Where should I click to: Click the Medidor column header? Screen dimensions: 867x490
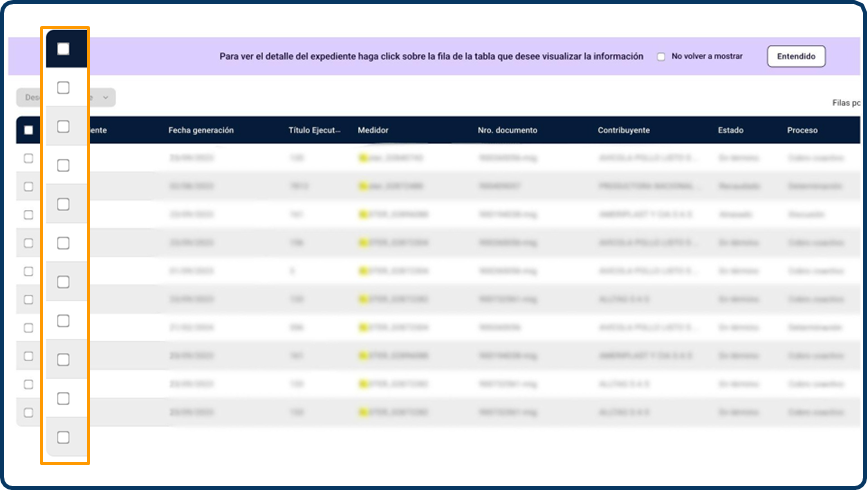[x=373, y=130]
